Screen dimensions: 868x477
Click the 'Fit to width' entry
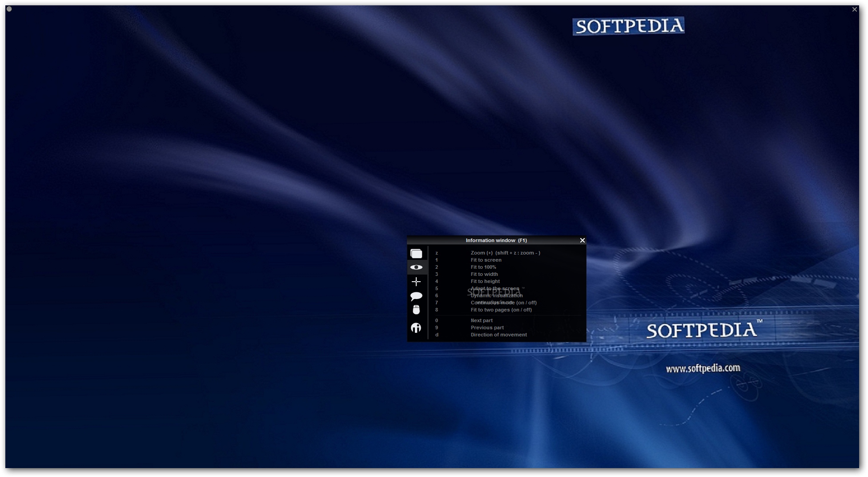click(x=484, y=274)
